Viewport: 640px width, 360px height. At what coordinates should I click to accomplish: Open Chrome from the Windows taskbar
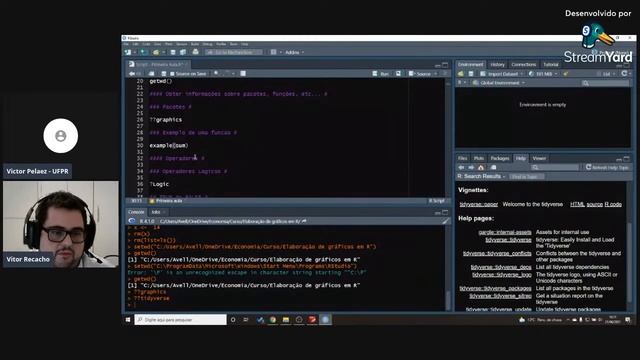coord(273,320)
